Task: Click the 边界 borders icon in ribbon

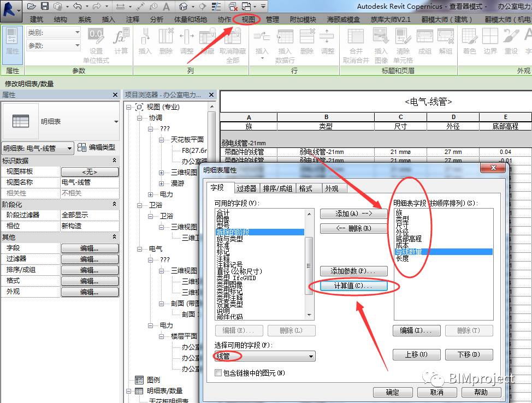Action: tap(490, 42)
